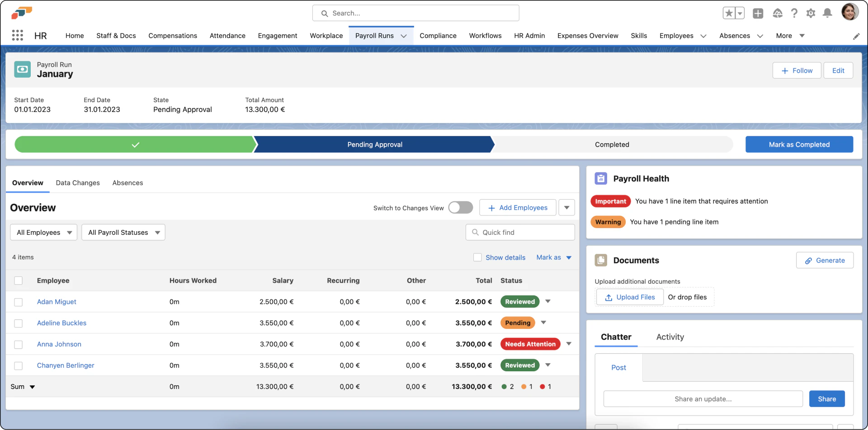Switch to the Data Changes tab

[x=77, y=183]
